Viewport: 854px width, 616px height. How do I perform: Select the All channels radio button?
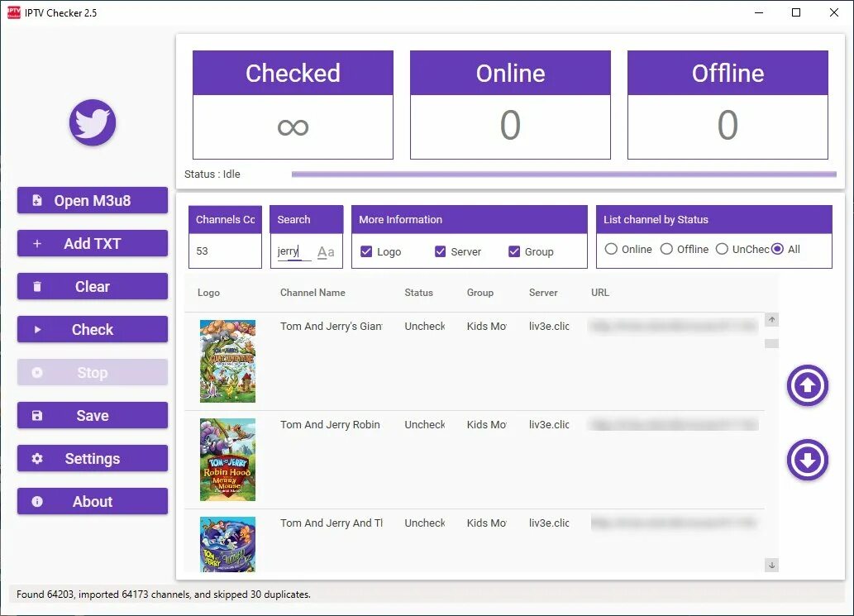click(x=777, y=248)
